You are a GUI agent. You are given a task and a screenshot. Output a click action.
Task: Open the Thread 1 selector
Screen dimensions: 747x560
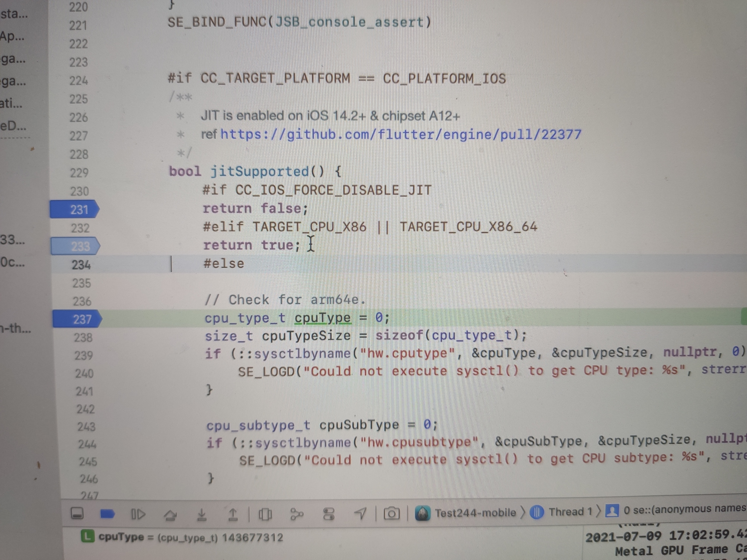point(564,511)
